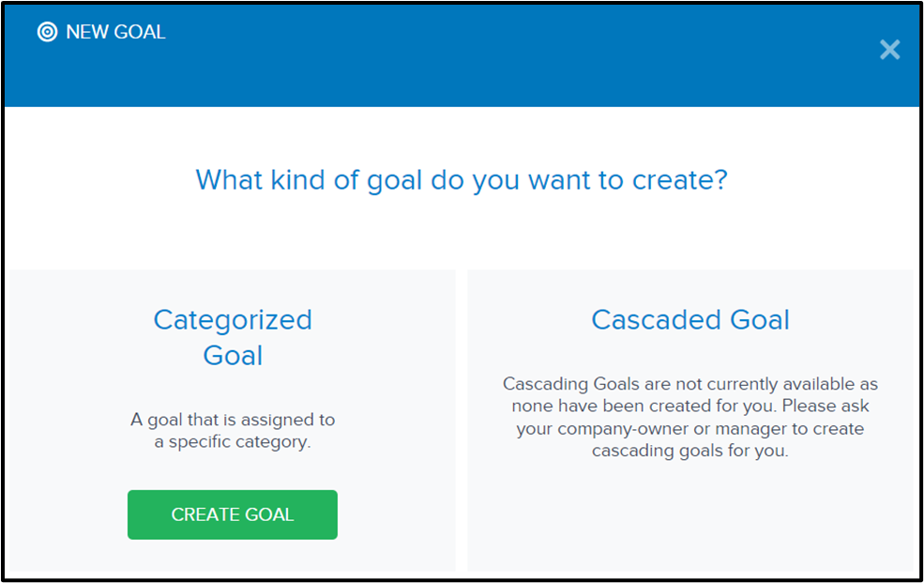Click the word 'create?' in the question heading
Image resolution: width=924 pixels, height=583 pixels.
680,180
